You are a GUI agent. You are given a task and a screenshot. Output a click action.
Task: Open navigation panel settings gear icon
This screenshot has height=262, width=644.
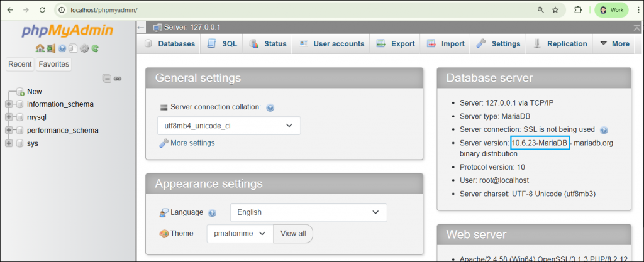[84, 48]
